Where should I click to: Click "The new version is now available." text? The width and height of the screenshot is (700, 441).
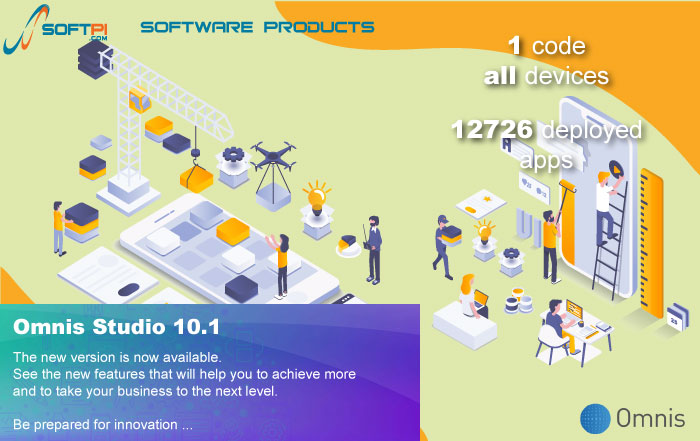click(117, 357)
